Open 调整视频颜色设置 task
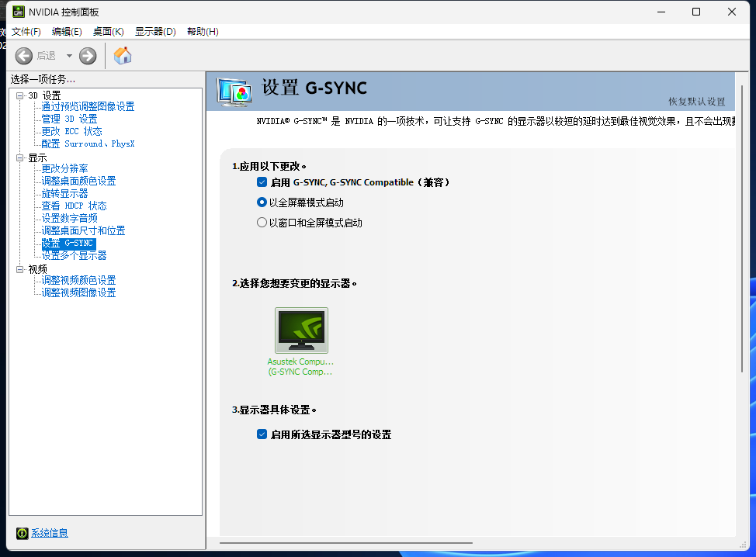 [78, 280]
